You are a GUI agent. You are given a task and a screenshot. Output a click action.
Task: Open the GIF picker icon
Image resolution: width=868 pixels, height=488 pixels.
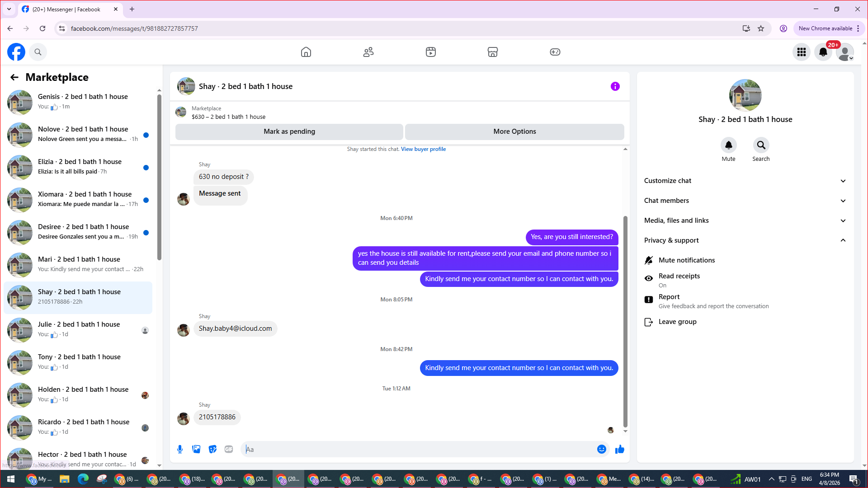pos(229,449)
